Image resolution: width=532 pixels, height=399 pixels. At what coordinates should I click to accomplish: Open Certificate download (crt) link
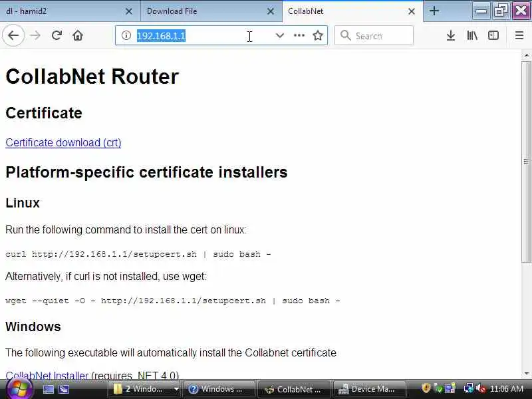63,142
